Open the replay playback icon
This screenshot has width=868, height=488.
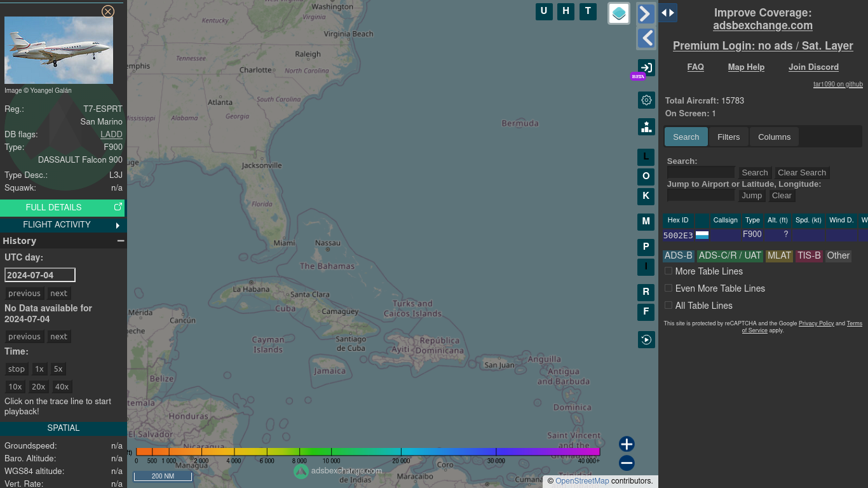click(646, 340)
